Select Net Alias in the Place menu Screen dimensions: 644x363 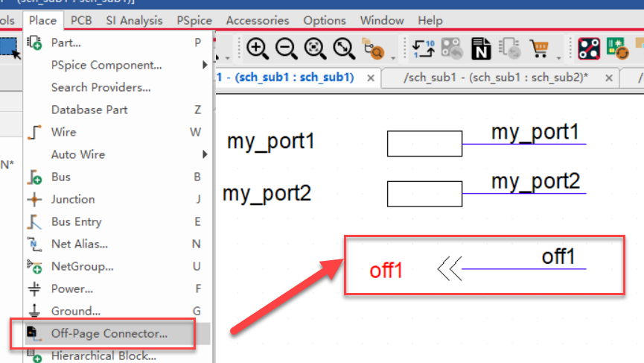[79, 244]
